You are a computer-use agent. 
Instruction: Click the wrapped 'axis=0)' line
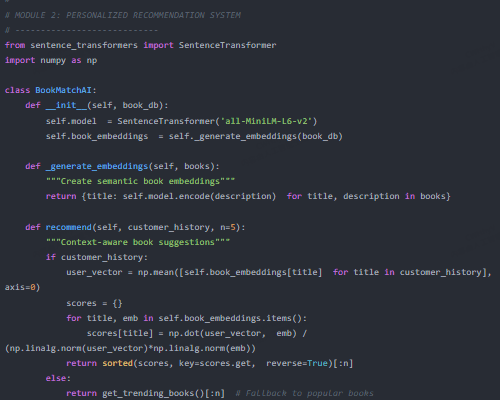(22, 287)
